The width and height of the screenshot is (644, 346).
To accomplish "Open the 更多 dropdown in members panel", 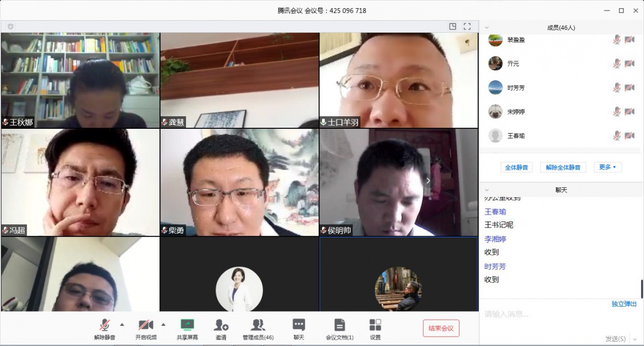I will (x=607, y=167).
